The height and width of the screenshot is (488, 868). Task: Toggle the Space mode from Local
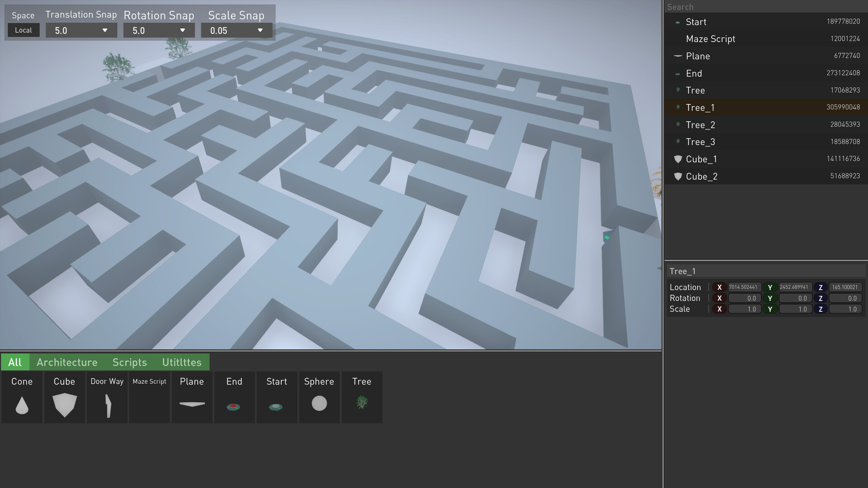click(23, 30)
